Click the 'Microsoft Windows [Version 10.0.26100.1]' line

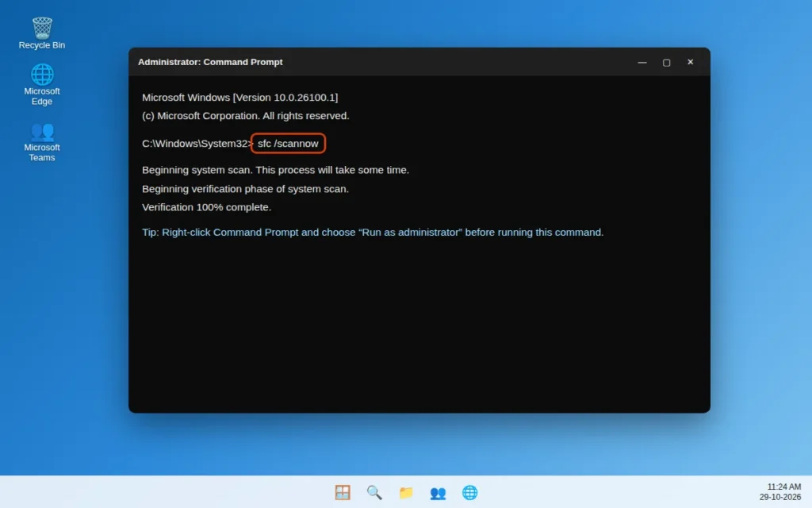point(239,98)
